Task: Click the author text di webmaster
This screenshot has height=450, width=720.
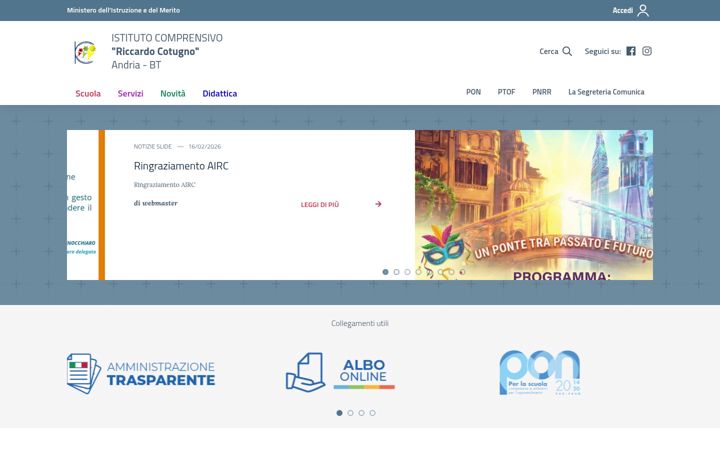Action: tap(155, 203)
